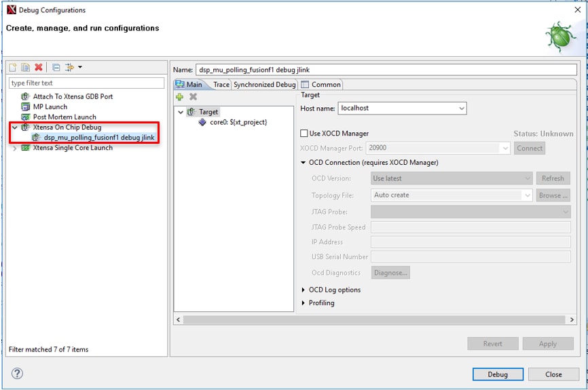The image size is (588, 390).
Task: Click the type filter text field
Action: coord(86,83)
